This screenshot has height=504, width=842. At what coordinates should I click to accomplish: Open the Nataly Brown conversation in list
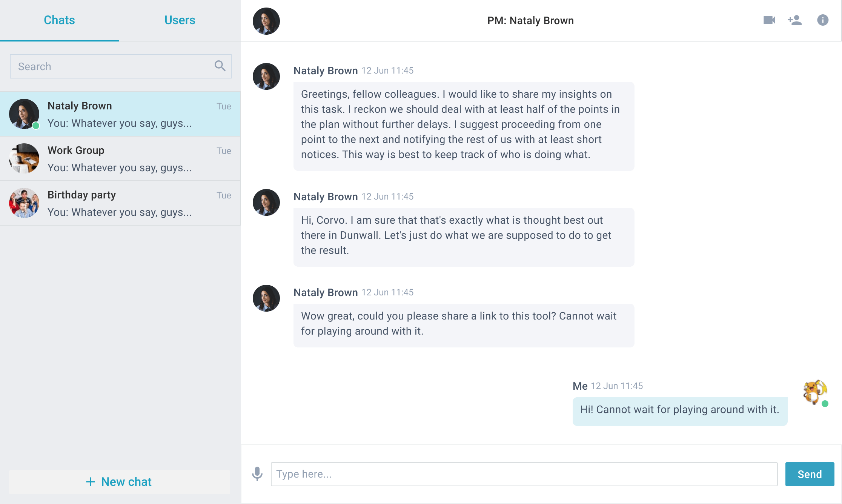tap(120, 114)
